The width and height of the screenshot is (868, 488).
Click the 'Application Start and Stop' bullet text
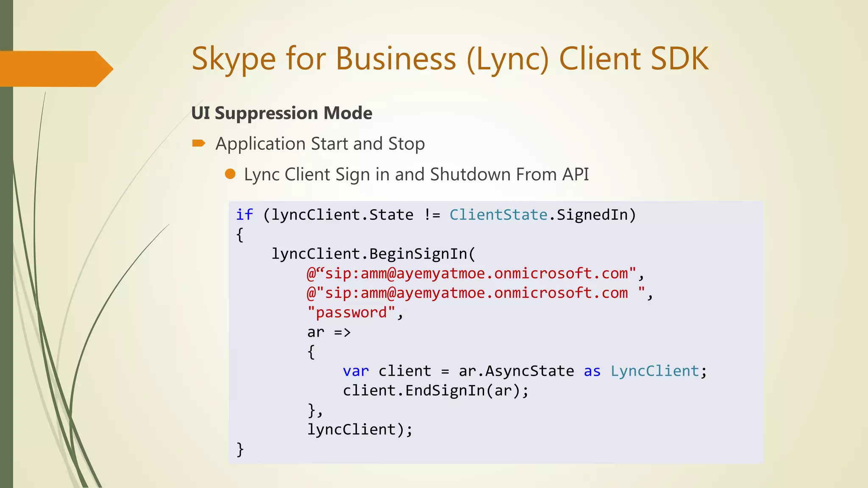tap(320, 144)
